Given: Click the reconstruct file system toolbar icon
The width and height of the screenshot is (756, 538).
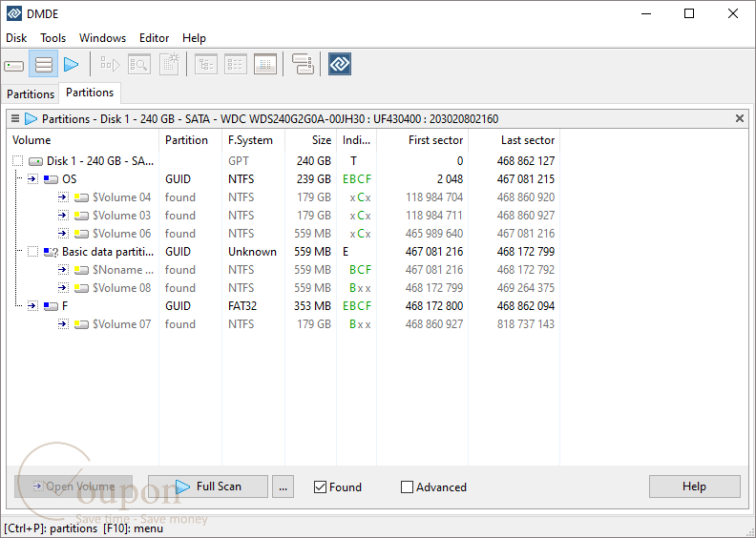Looking at the screenshot, I should click(x=169, y=64).
